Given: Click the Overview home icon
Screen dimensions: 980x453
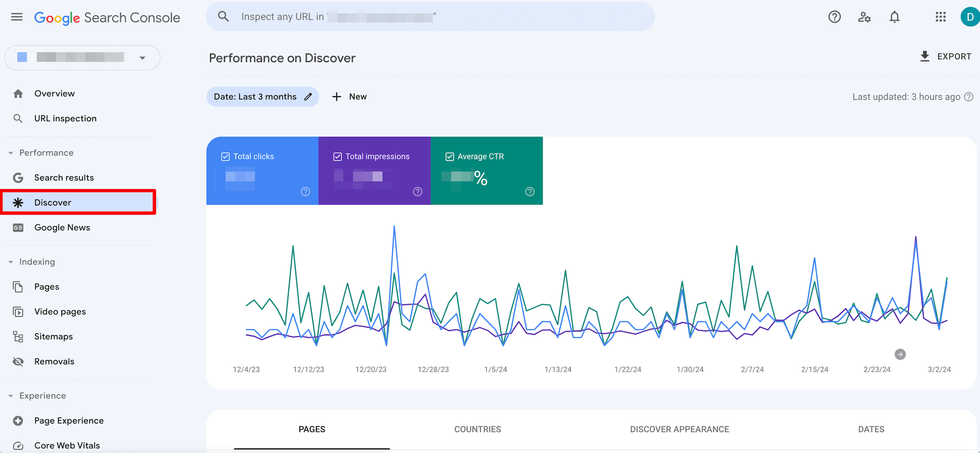Looking at the screenshot, I should tap(18, 93).
